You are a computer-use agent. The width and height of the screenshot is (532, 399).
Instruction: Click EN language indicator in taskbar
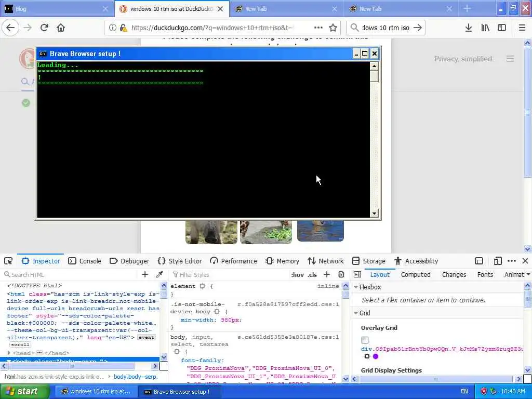pyautogui.click(x=464, y=391)
